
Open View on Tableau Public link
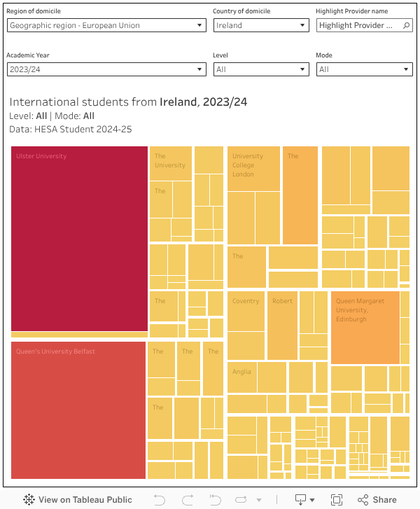(78, 500)
